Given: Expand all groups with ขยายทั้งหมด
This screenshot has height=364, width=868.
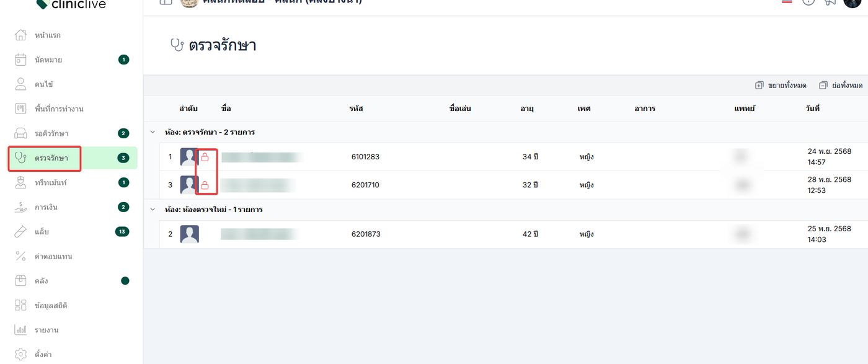Looking at the screenshot, I should point(781,86).
